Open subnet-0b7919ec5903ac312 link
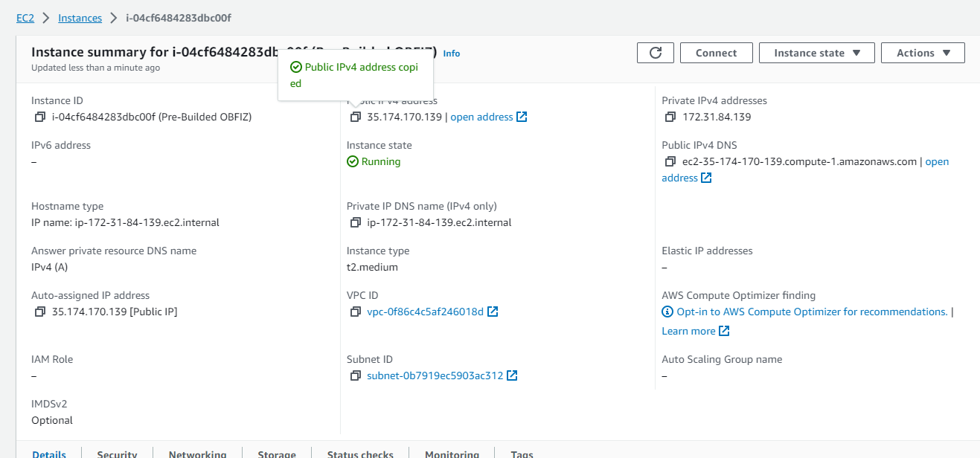This screenshot has height=458, width=980. [435, 375]
